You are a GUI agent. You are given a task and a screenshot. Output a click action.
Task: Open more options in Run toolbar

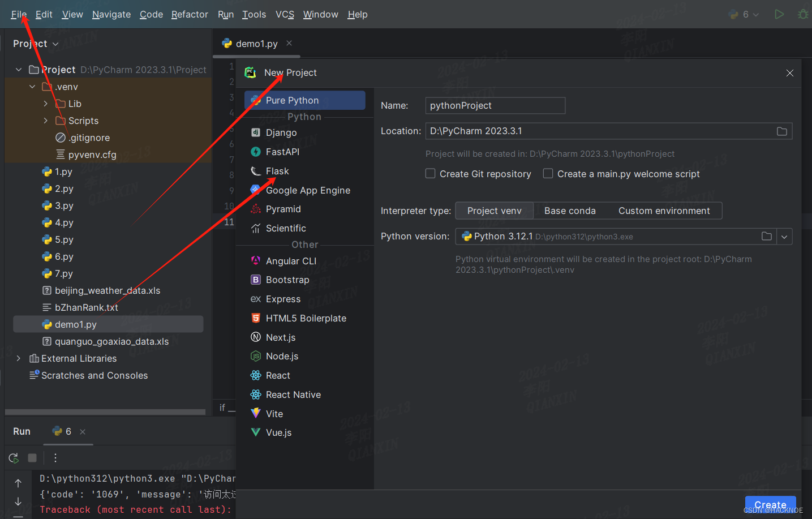tap(55, 458)
